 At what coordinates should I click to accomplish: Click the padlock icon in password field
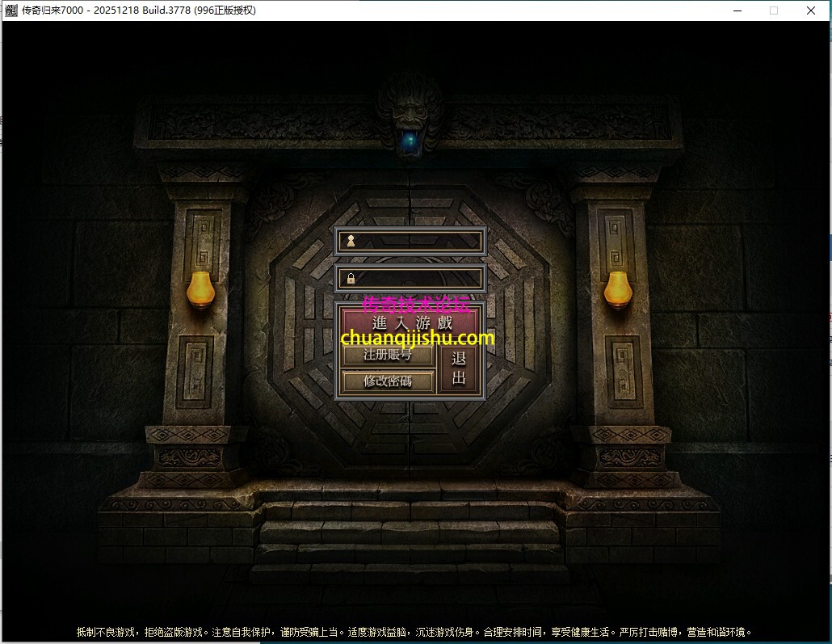pyautogui.click(x=351, y=279)
